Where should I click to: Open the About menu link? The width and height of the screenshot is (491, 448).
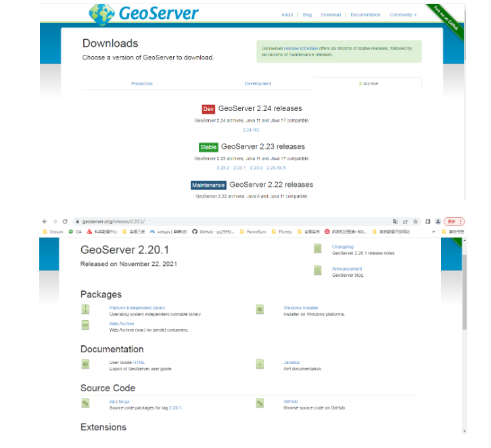[x=287, y=15]
